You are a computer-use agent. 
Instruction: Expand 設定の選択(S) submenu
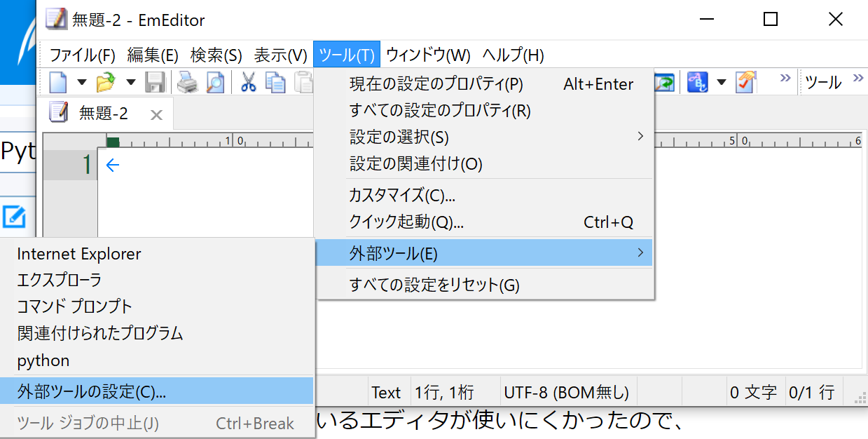[485, 137]
